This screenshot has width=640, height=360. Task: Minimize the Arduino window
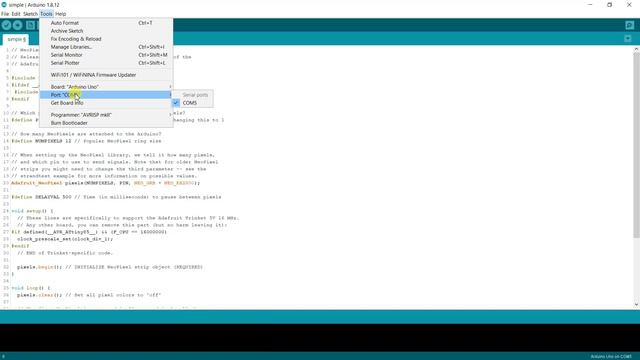click(x=590, y=5)
